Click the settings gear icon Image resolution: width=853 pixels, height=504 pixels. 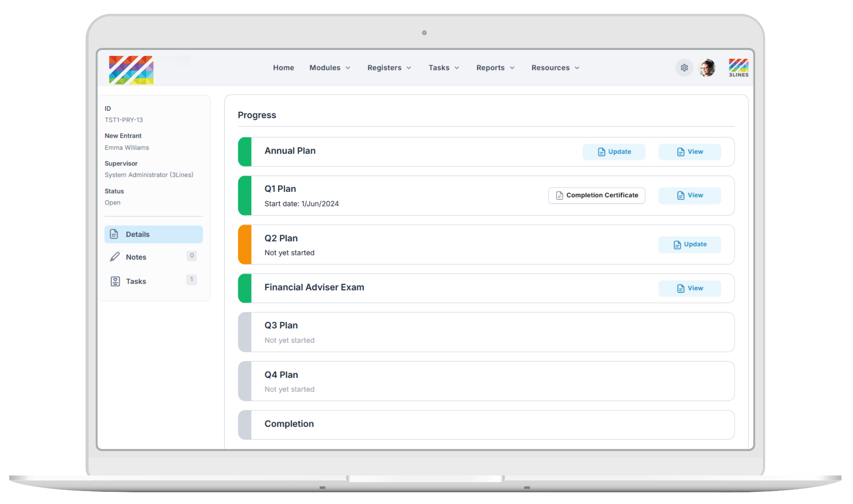click(x=684, y=68)
